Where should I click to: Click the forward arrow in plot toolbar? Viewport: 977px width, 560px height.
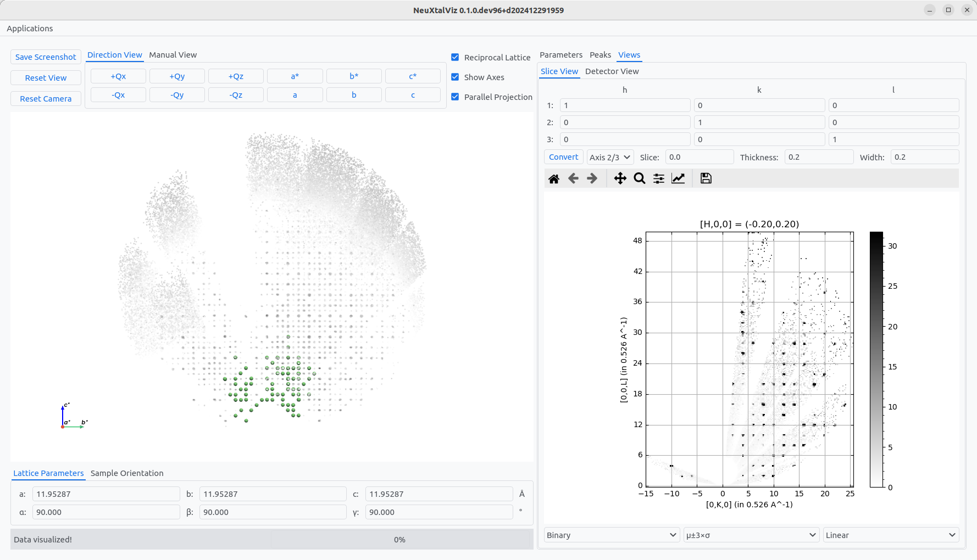(x=592, y=178)
